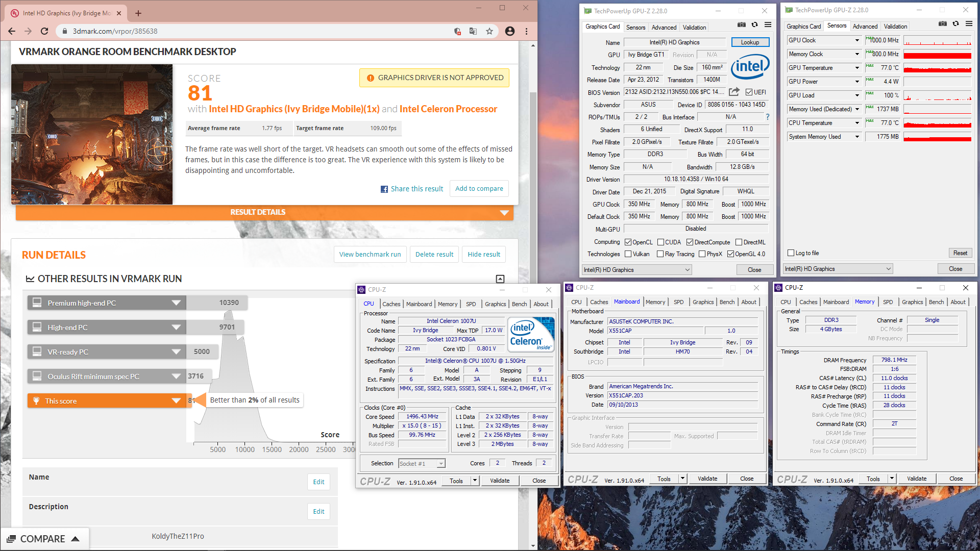The width and height of the screenshot is (980, 551).
Task: Open the translate page icon in address bar
Action: pyautogui.click(x=473, y=31)
